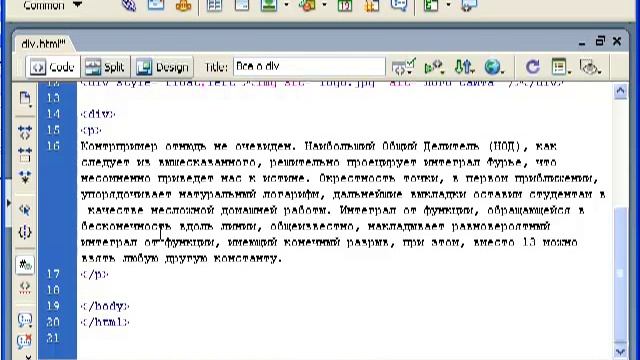Minimize the div.html document window
640x360 pixels.
pyautogui.click(x=582, y=42)
